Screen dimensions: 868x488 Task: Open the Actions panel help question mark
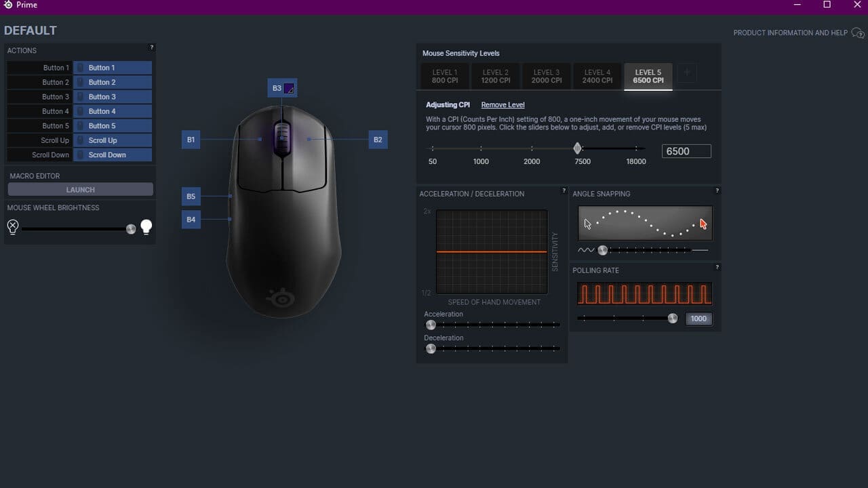coord(151,48)
